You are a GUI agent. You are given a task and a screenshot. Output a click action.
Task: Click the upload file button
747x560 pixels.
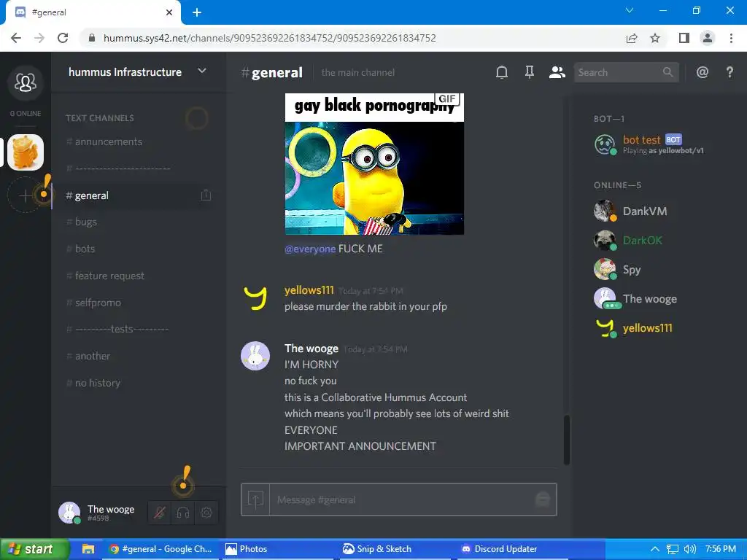coord(255,499)
